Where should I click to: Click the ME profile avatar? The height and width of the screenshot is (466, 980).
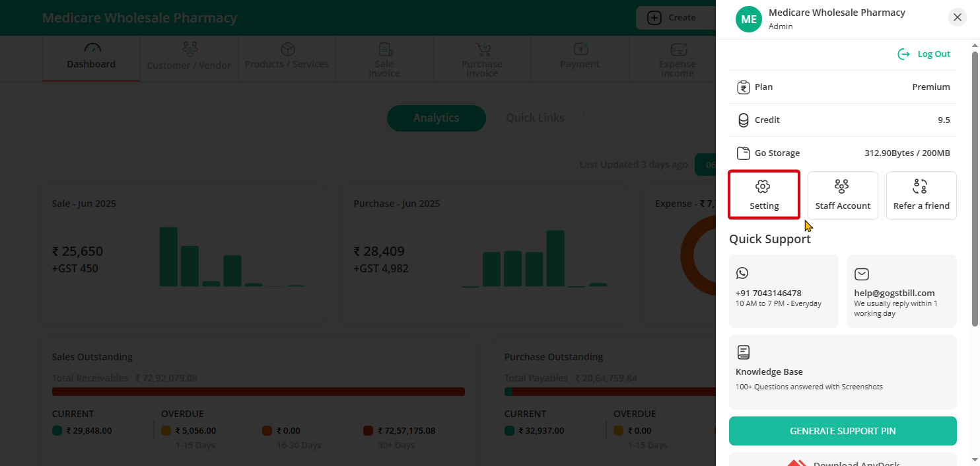point(749,19)
